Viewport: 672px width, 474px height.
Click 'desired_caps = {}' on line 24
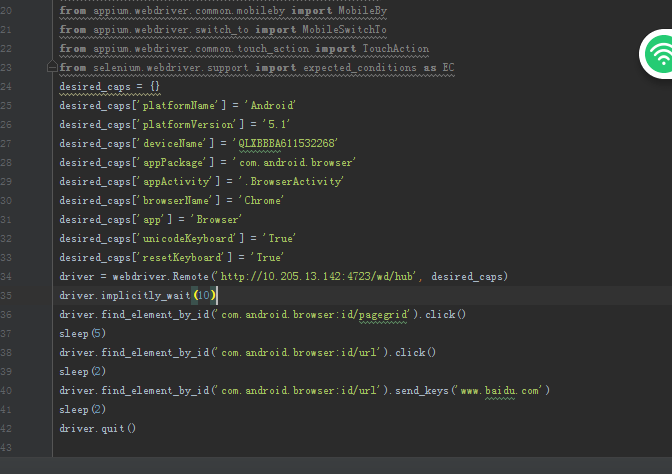click(x=109, y=87)
